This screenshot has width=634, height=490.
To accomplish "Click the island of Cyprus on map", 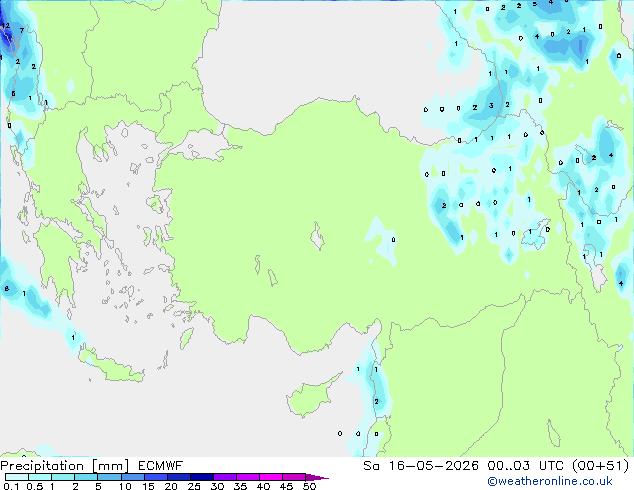I will [311, 397].
